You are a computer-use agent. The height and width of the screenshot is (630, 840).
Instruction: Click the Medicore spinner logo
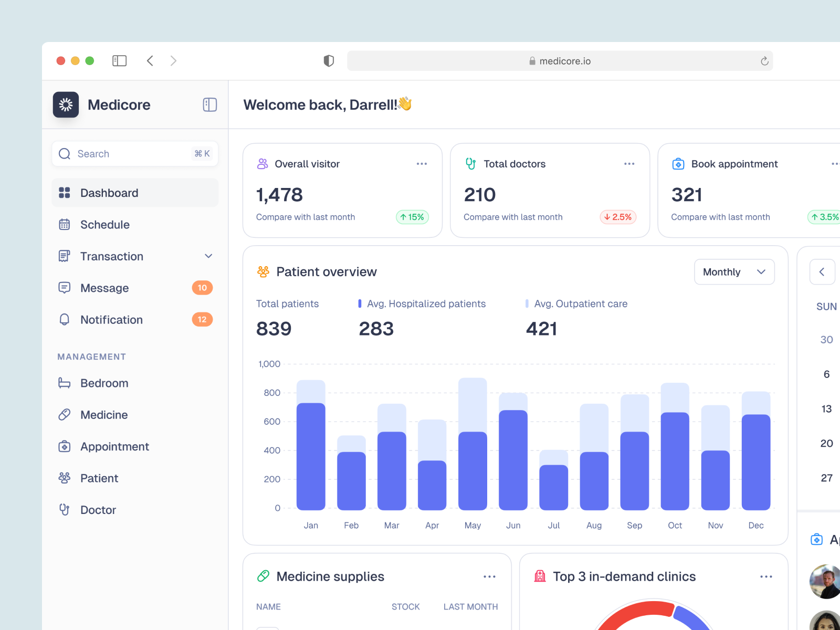coord(66,104)
